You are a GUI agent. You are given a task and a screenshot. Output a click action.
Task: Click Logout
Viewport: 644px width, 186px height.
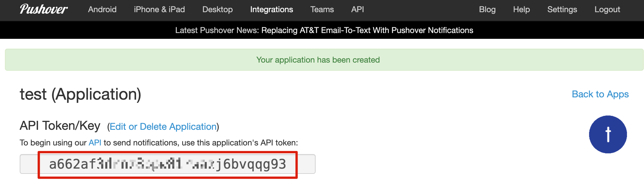click(x=607, y=10)
